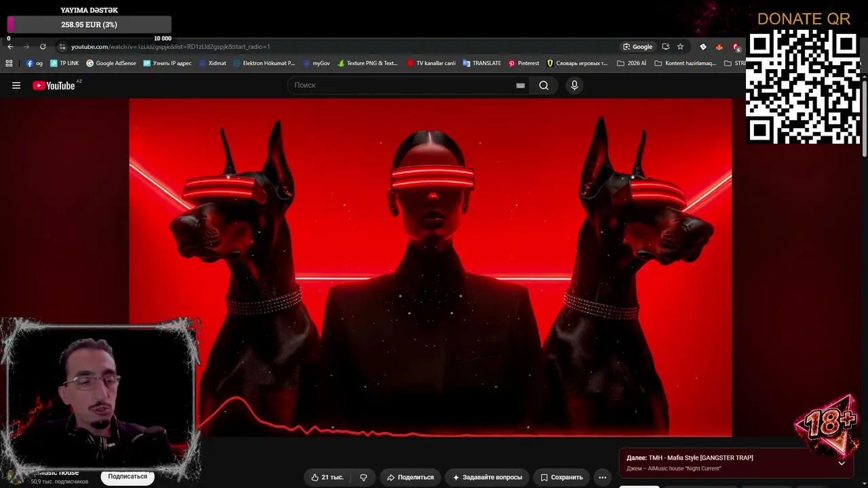The image size is (868, 488).
Task: Dislike the video with thumbs-down
Action: 363,477
